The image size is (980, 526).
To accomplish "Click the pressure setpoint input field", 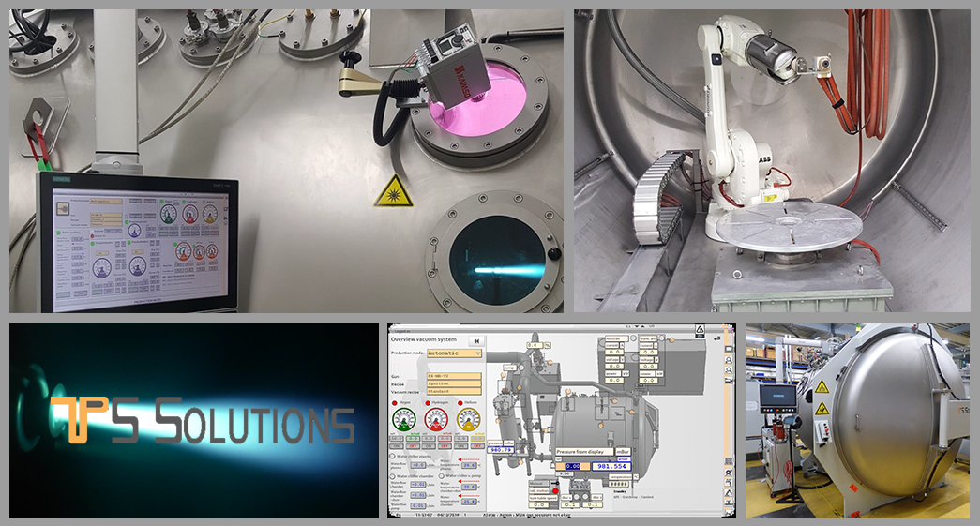I will point(574,465).
